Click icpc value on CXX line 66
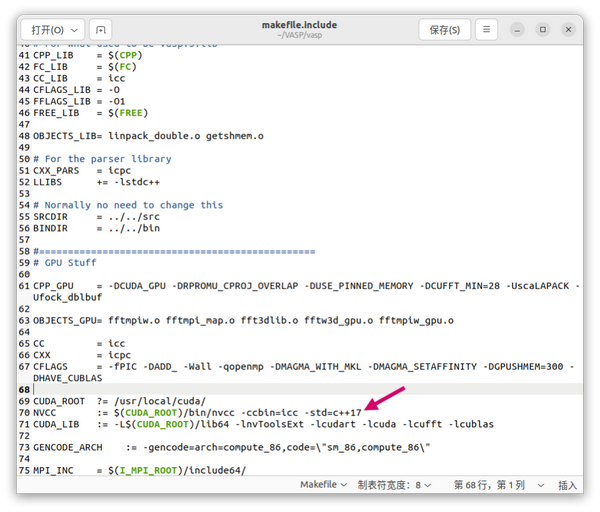The height and width of the screenshot is (512, 600). (119, 355)
